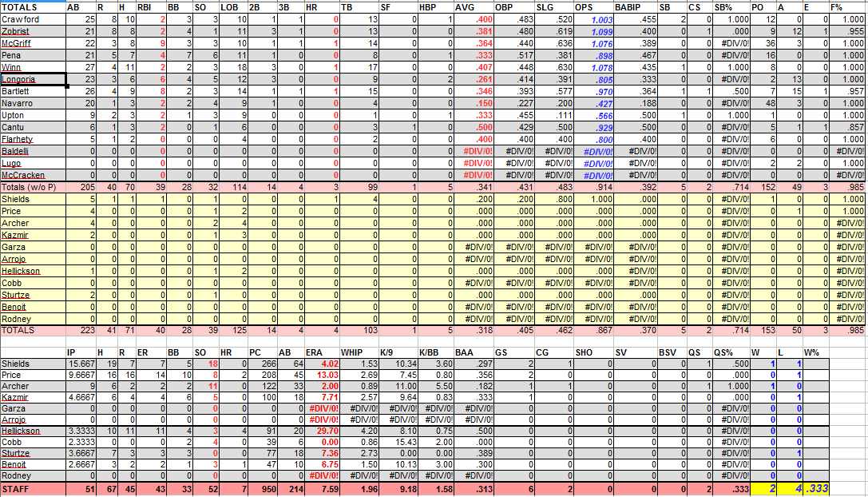Select the TOTALS header cell
868x497 pixels.
(x=34, y=7)
